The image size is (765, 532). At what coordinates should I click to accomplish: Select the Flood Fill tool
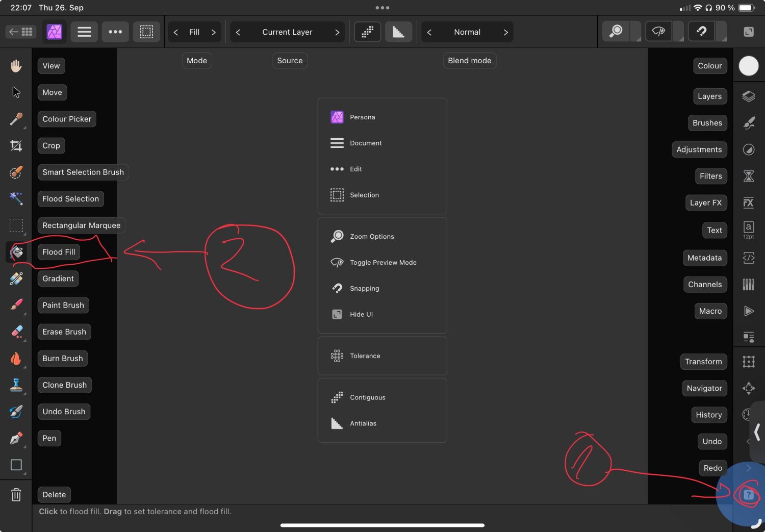tap(58, 251)
